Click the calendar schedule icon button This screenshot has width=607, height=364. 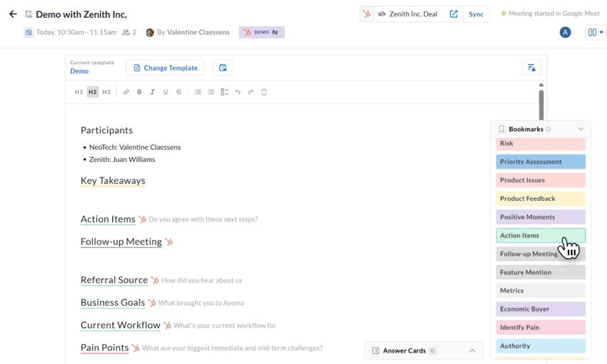(x=223, y=67)
